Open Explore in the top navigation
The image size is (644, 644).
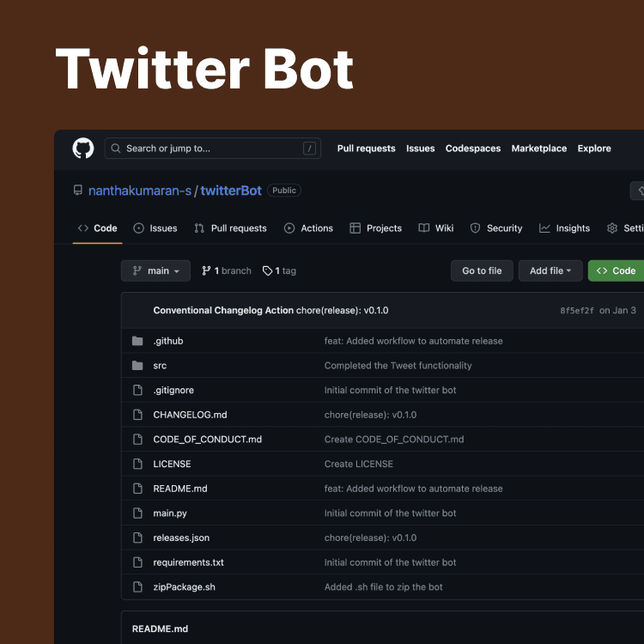coord(594,149)
